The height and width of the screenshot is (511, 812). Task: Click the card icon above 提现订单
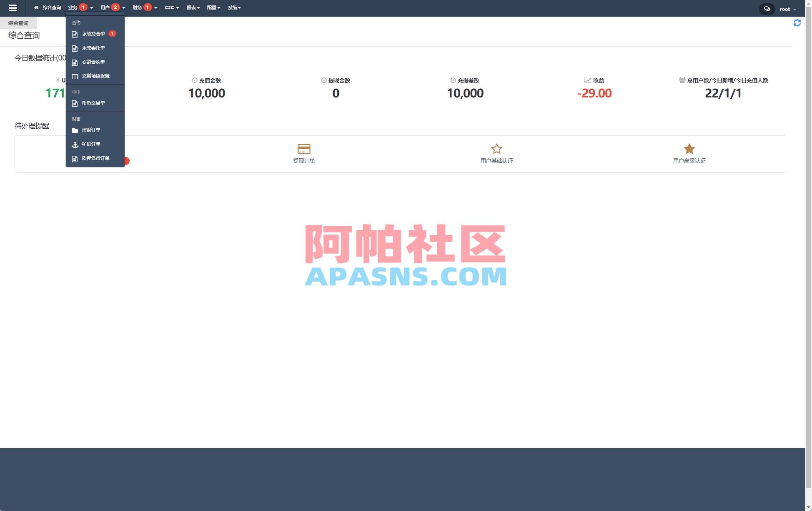tap(305, 149)
